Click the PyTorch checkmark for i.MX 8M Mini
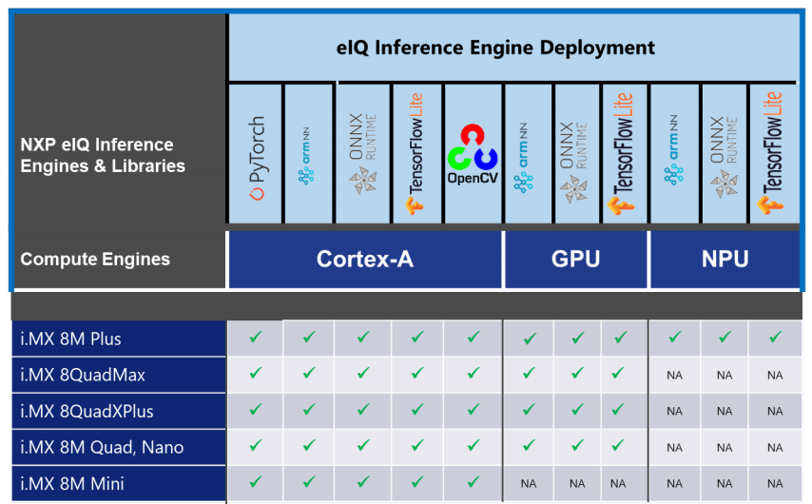This screenshot has width=812, height=504. click(x=256, y=482)
